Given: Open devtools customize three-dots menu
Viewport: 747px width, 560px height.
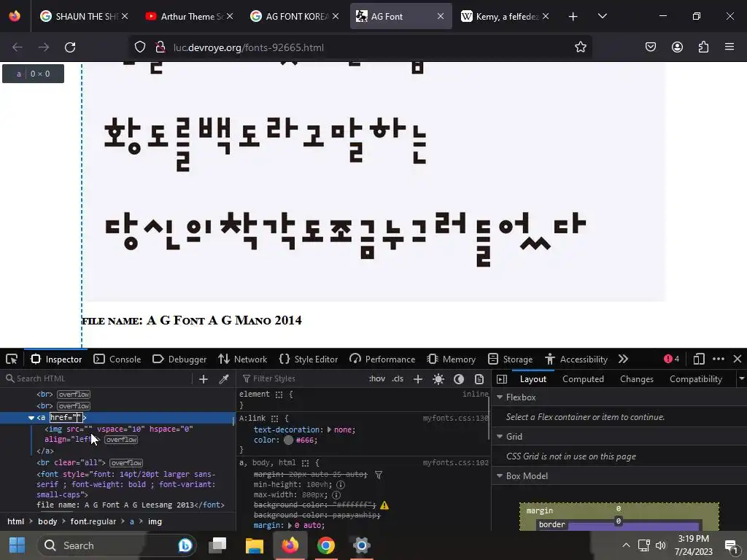Looking at the screenshot, I should pos(719,359).
